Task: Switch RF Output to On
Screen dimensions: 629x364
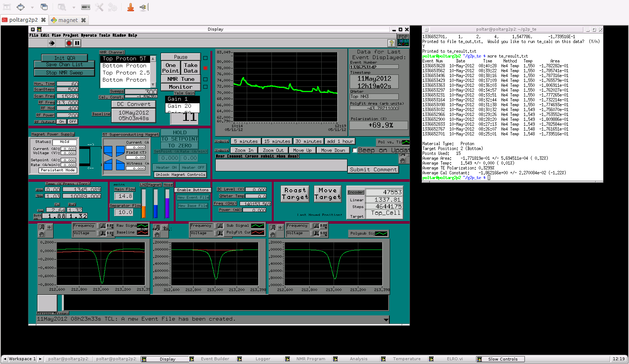Action: pyautogui.click(x=61, y=122)
